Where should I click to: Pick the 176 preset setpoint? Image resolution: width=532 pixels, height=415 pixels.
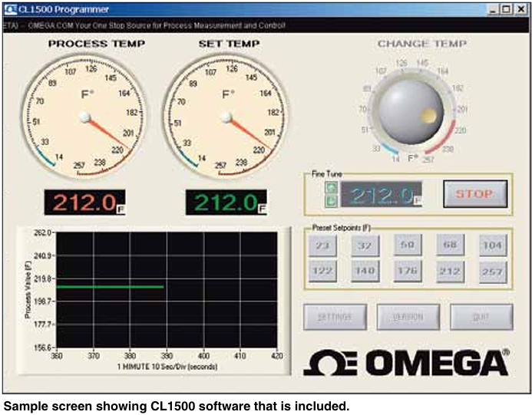pos(407,272)
